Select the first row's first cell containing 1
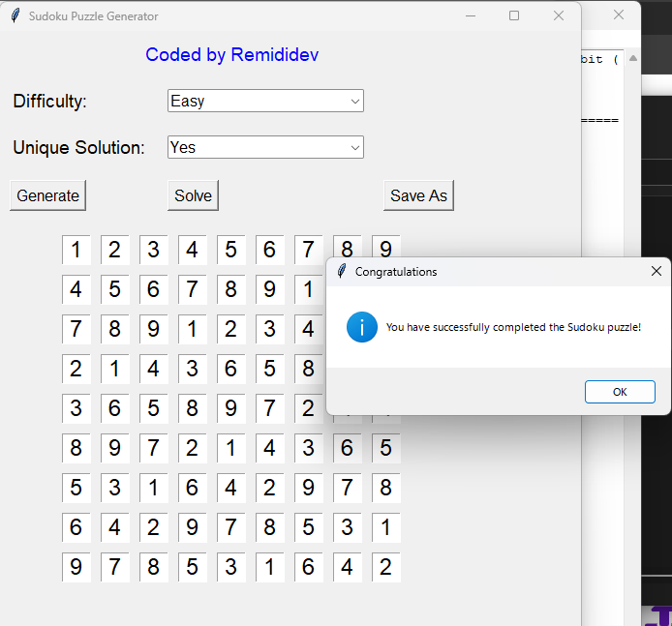This screenshot has width=672, height=626. pyautogui.click(x=76, y=251)
